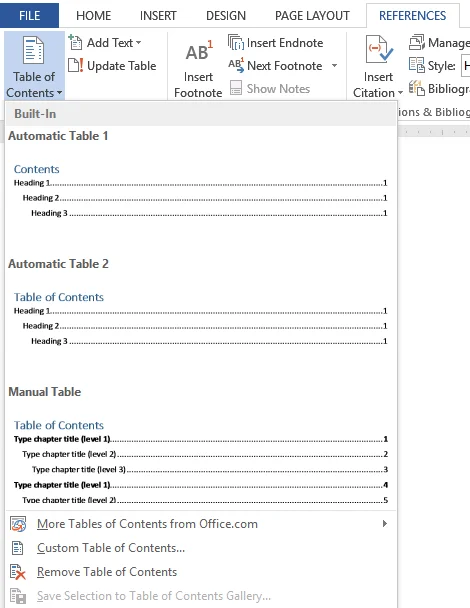Click the Insert Endnote icon

(236, 42)
